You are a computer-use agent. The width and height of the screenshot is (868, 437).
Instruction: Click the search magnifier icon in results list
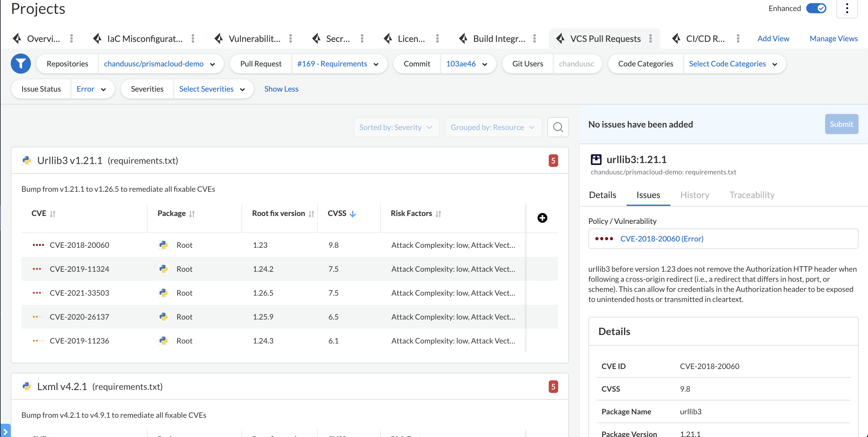[558, 127]
